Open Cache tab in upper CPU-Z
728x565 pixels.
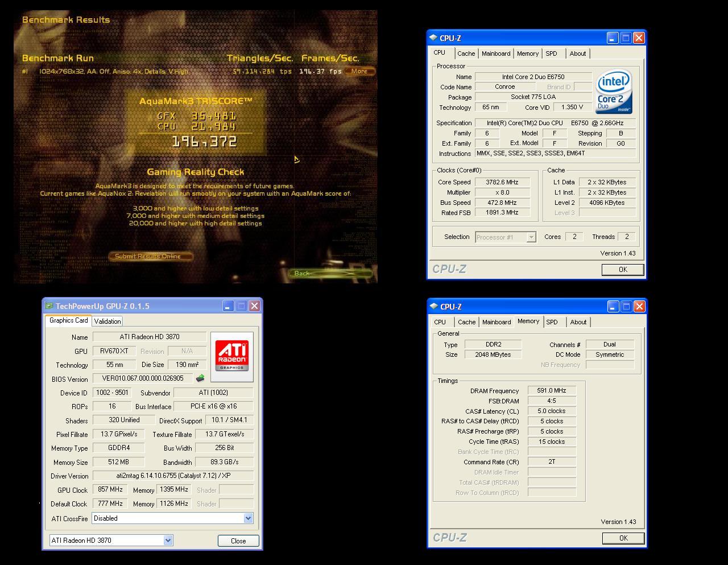(466, 53)
